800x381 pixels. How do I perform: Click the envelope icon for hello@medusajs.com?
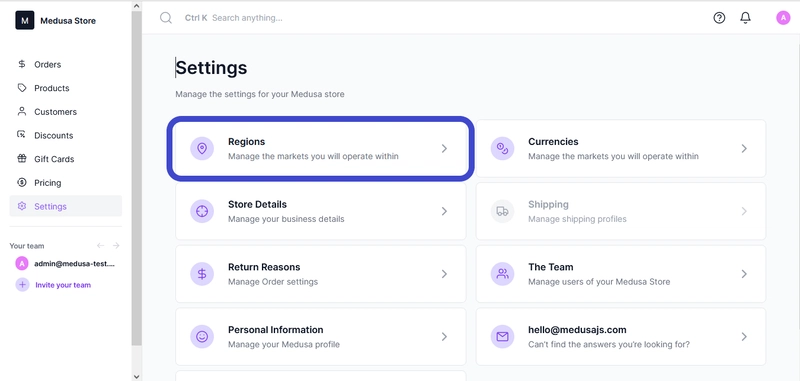(x=503, y=337)
